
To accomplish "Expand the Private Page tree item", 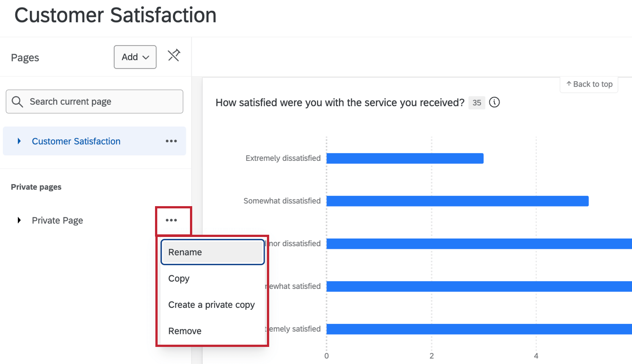I will [x=19, y=220].
